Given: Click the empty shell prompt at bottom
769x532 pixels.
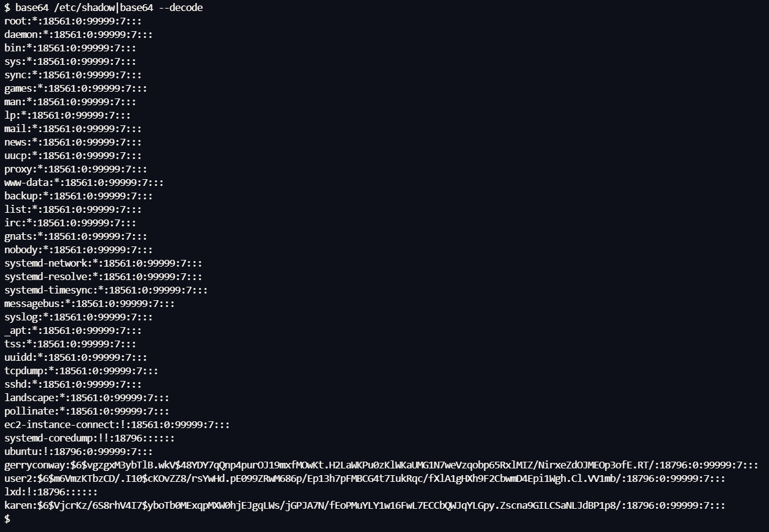Looking at the screenshot, I should coord(7,519).
